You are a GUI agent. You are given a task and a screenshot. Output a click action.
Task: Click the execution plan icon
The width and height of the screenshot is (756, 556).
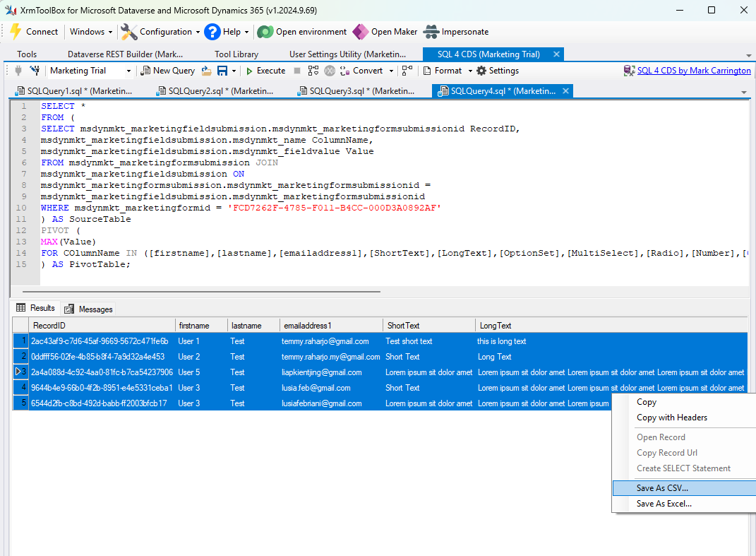(x=313, y=71)
